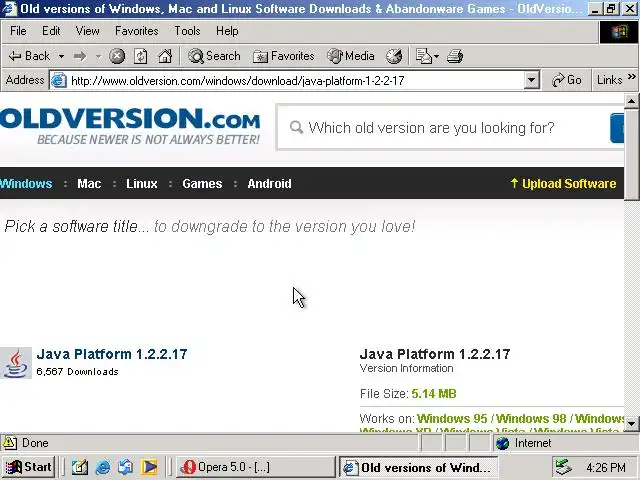Click the blue search submit button

(617, 128)
